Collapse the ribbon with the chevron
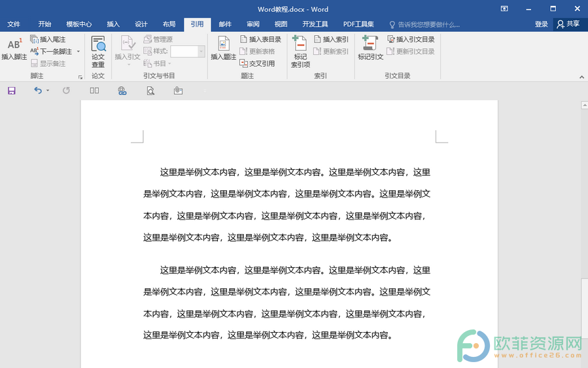This screenshot has height=368, width=588. click(x=581, y=77)
